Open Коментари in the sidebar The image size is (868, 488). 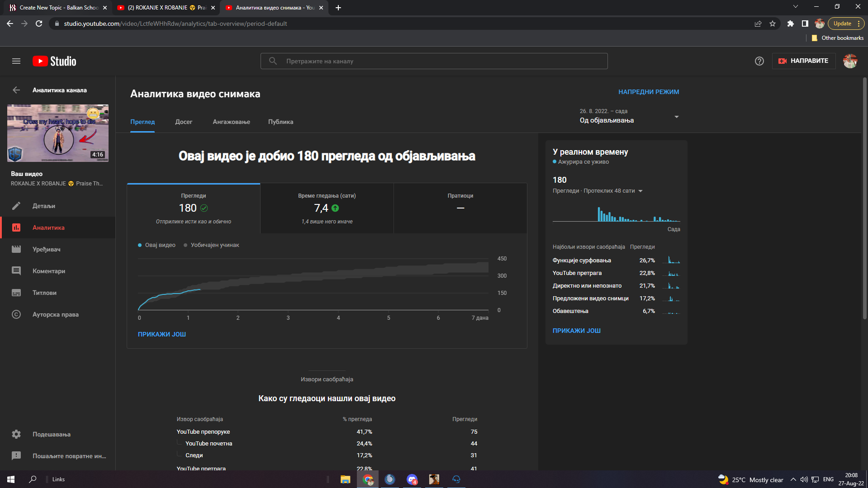click(x=58, y=271)
